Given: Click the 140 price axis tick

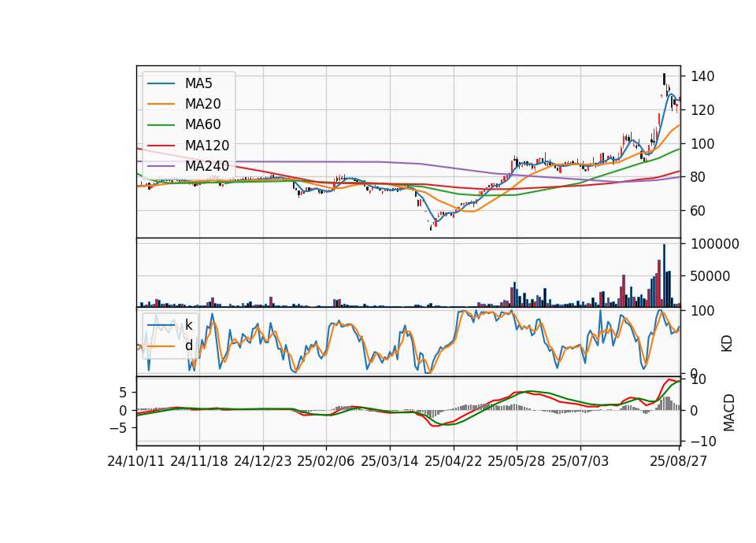Looking at the screenshot, I should tap(702, 76).
